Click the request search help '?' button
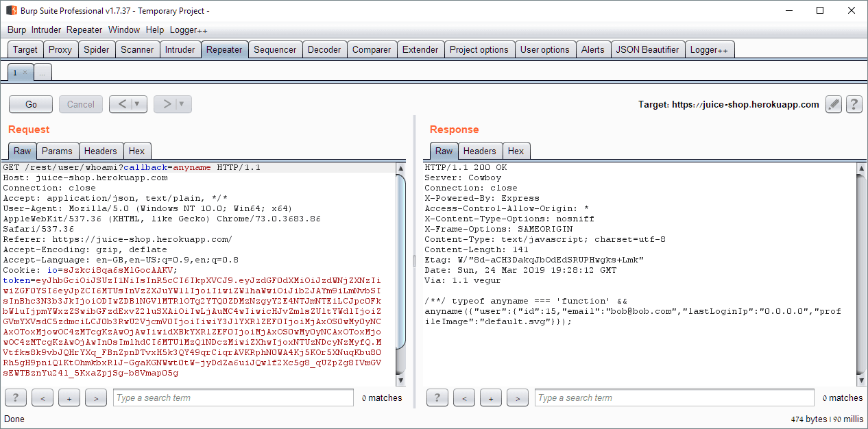 point(15,397)
